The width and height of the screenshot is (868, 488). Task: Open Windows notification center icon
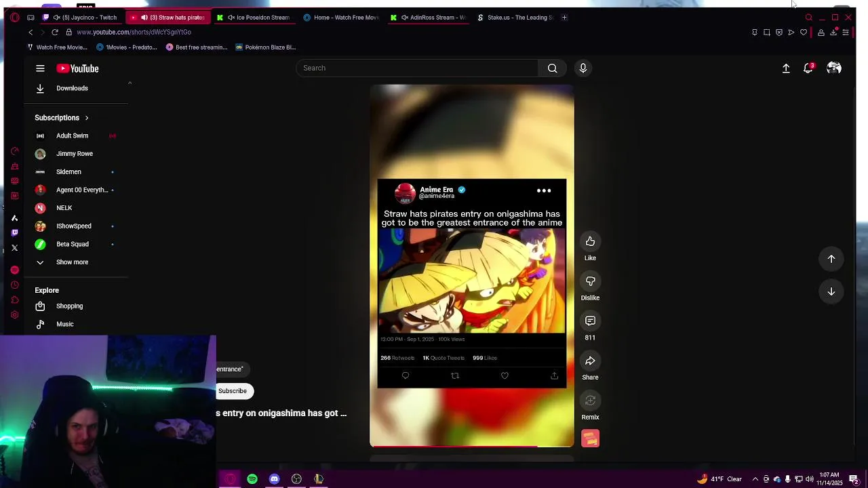[x=854, y=479]
